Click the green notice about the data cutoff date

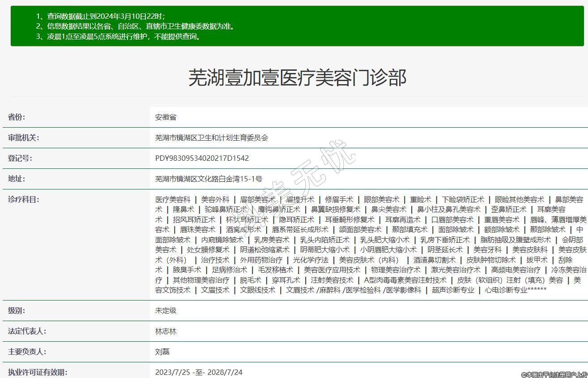point(100,16)
